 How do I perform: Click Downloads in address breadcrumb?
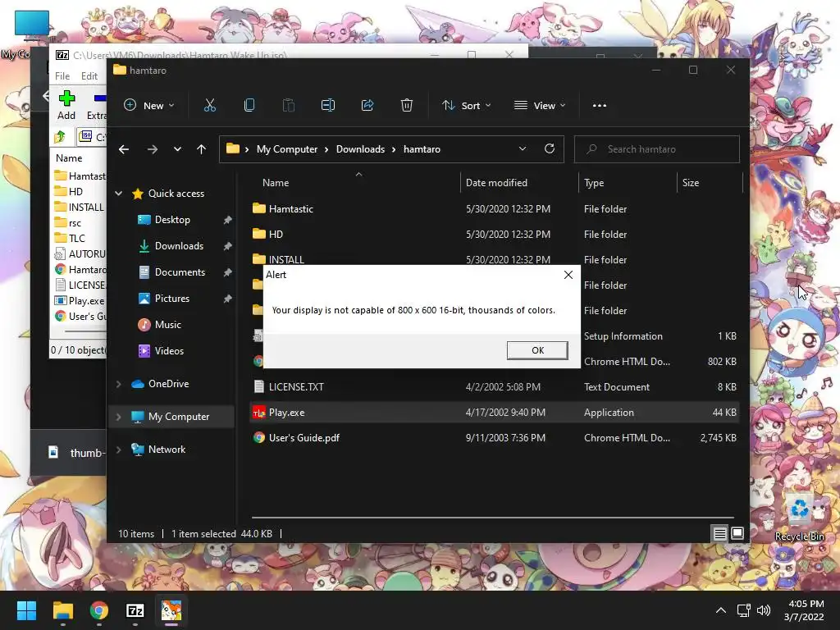[361, 149]
